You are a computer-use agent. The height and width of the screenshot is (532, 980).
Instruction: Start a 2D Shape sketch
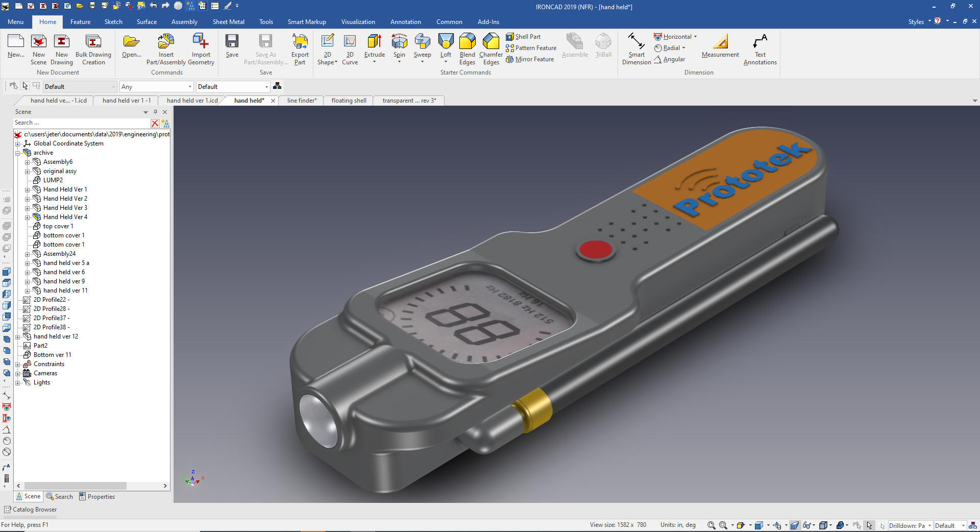[x=327, y=42]
